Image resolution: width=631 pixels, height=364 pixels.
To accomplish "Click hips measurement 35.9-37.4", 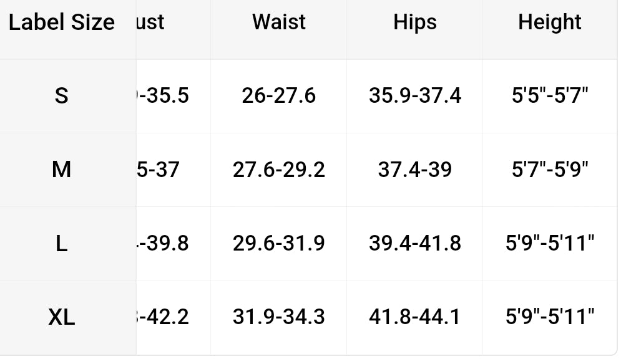I will (x=414, y=96).
